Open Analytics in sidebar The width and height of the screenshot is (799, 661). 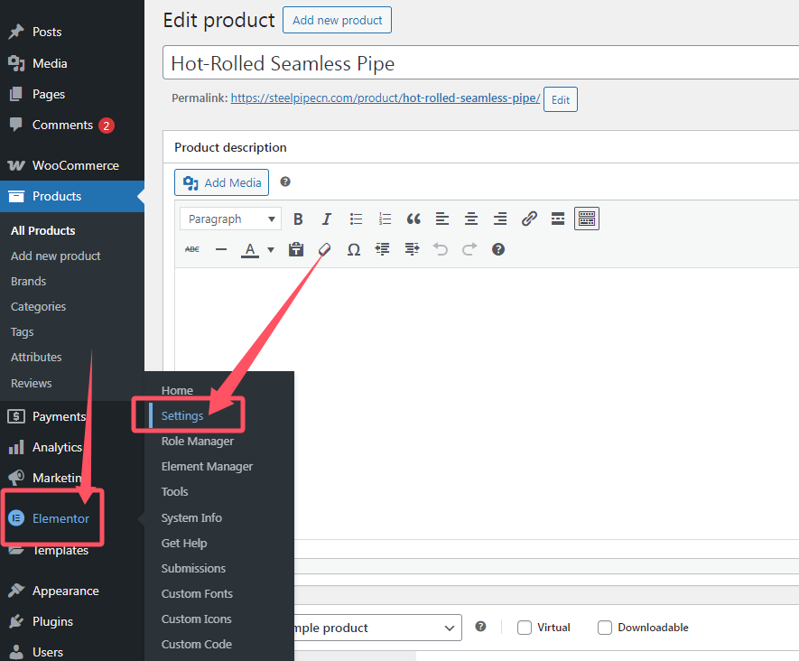click(x=57, y=447)
